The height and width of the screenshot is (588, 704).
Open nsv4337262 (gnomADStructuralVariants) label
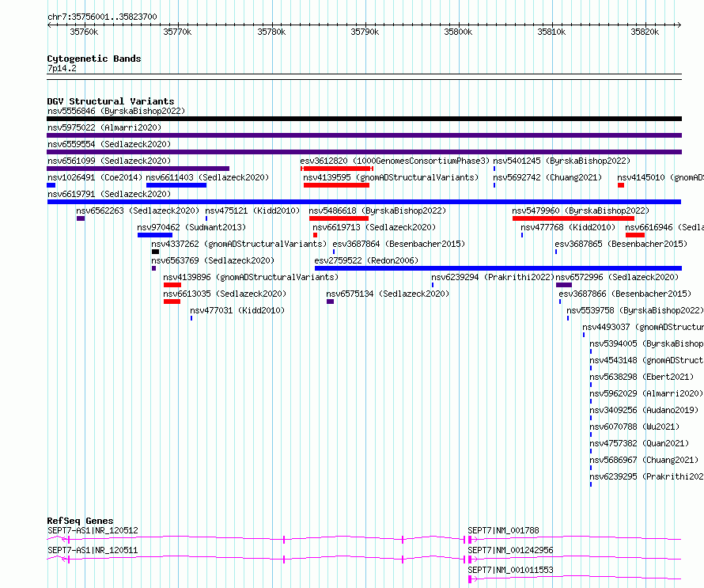pyautogui.click(x=239, y=244)
